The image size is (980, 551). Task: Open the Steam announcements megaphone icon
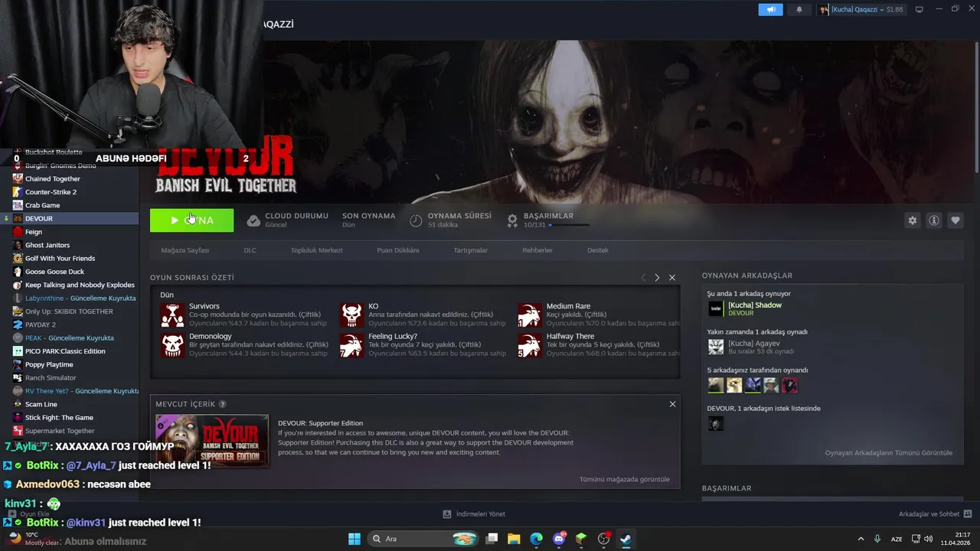[x=770, y=9]
